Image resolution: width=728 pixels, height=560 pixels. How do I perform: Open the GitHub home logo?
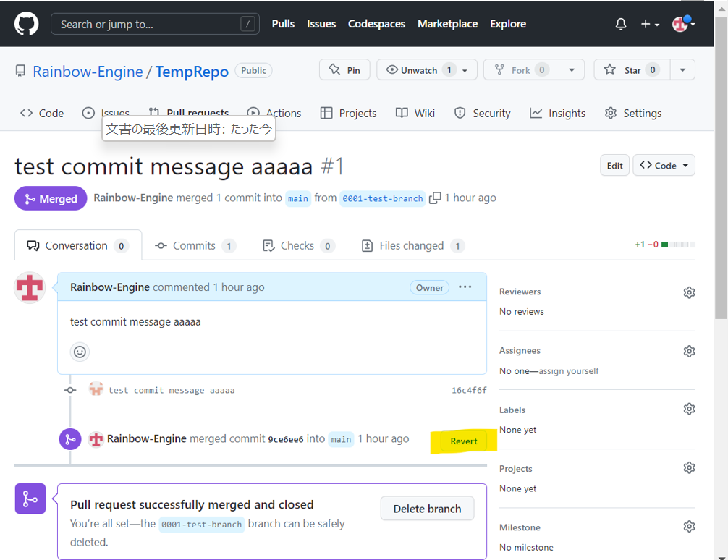pos(26,24)
